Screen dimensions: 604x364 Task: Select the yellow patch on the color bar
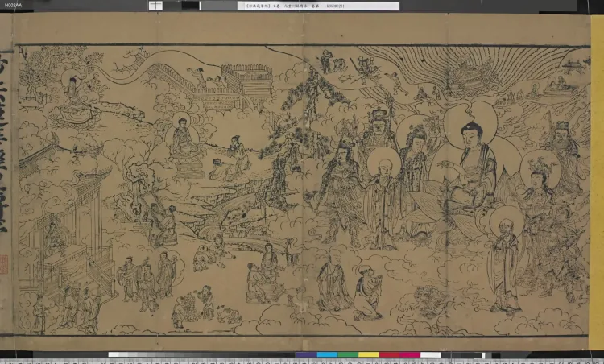(369, 355)
